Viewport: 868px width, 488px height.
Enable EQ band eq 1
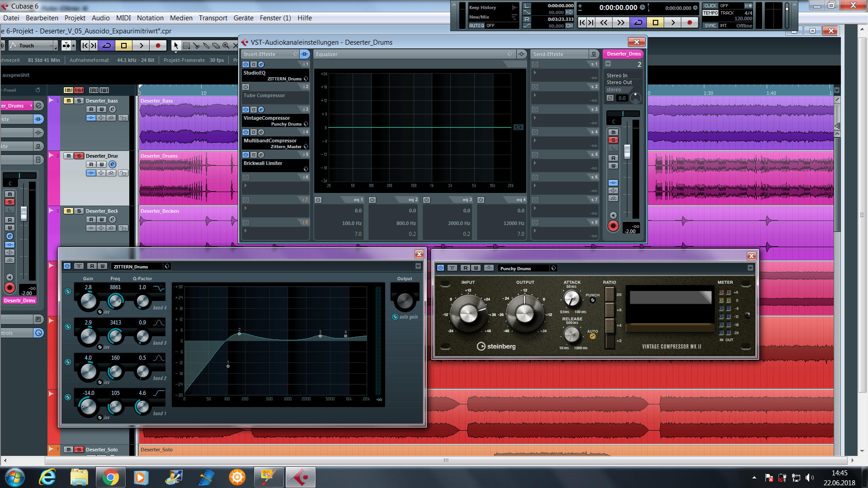(x=318, y=200)
